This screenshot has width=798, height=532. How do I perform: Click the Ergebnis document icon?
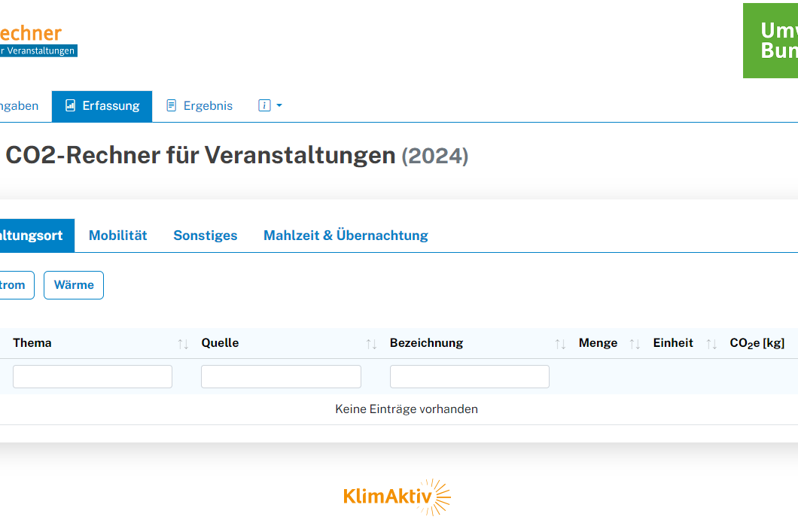tap(172, 106)
